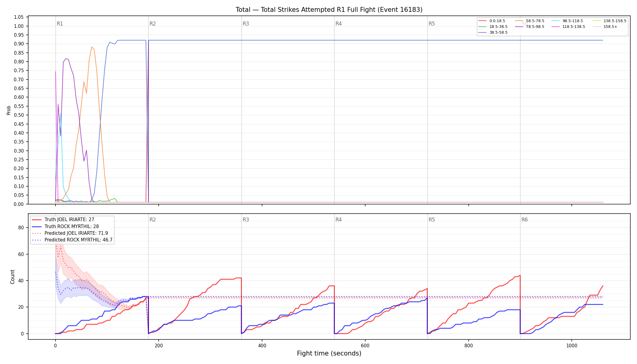Click the Fight time (seconds) axis label

[329, 353]
